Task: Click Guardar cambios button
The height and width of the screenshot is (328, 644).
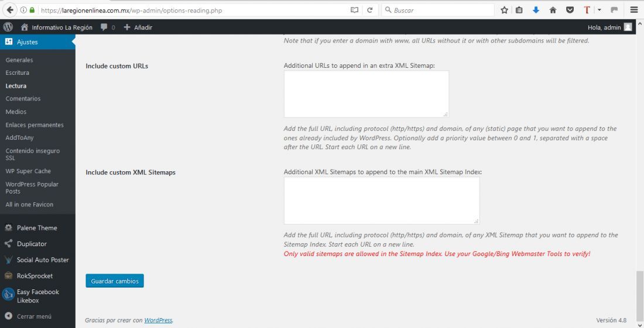Action: tap(115, 281)
